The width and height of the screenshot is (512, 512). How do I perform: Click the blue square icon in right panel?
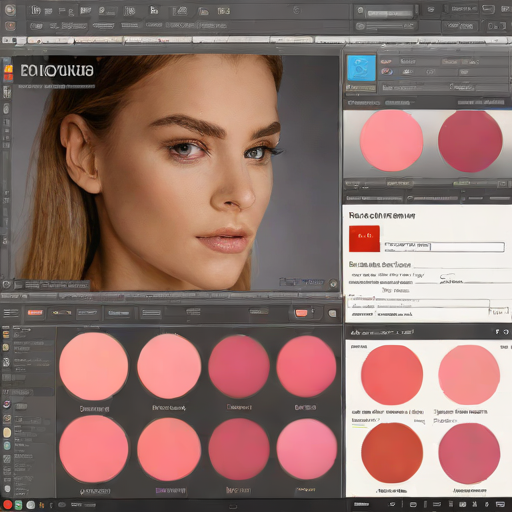click(361, 68)
